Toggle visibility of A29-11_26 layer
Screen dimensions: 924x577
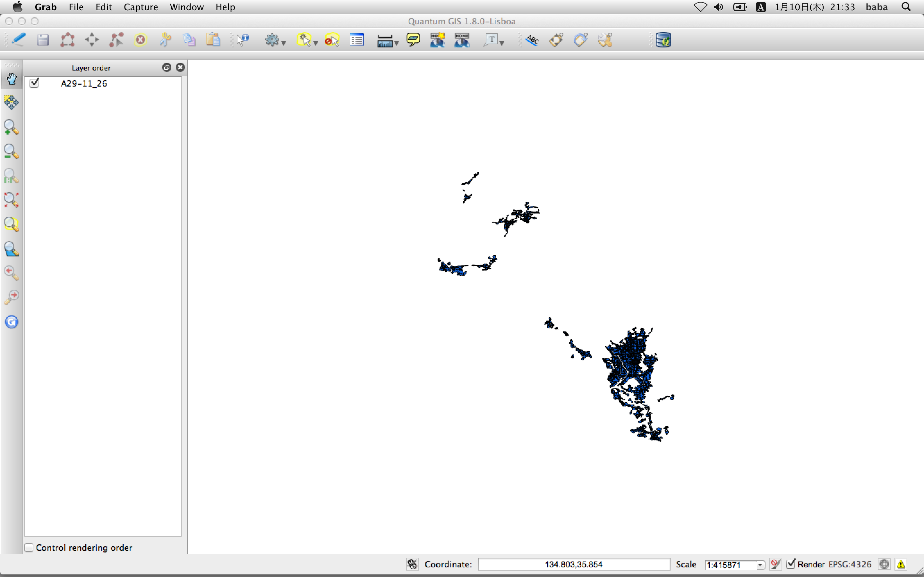(x=35, y=83)
